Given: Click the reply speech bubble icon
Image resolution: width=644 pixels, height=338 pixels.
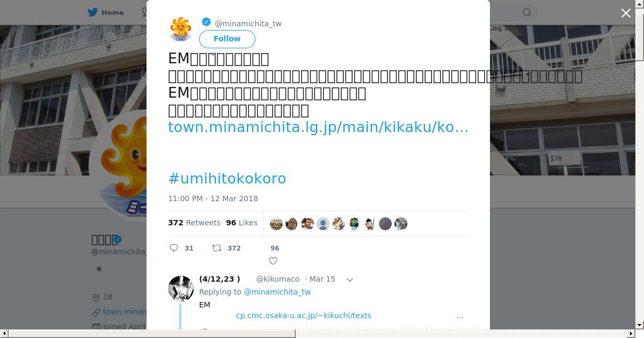Looking at the screenshot, I should [174, 248].
